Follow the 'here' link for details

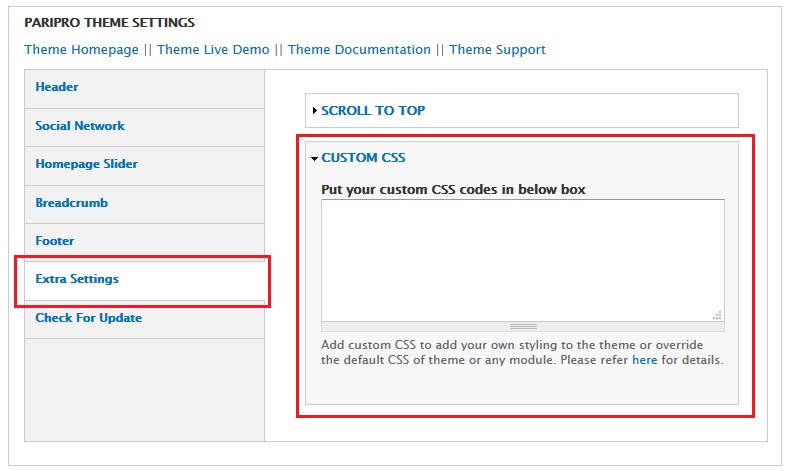644,360
